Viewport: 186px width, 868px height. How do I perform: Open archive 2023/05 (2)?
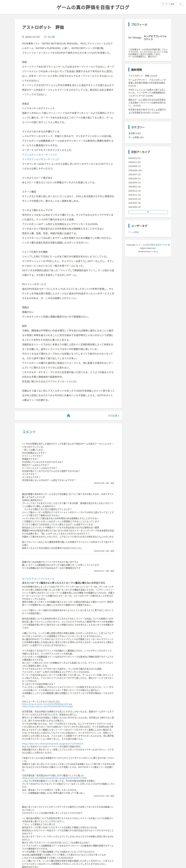(134, 207)
